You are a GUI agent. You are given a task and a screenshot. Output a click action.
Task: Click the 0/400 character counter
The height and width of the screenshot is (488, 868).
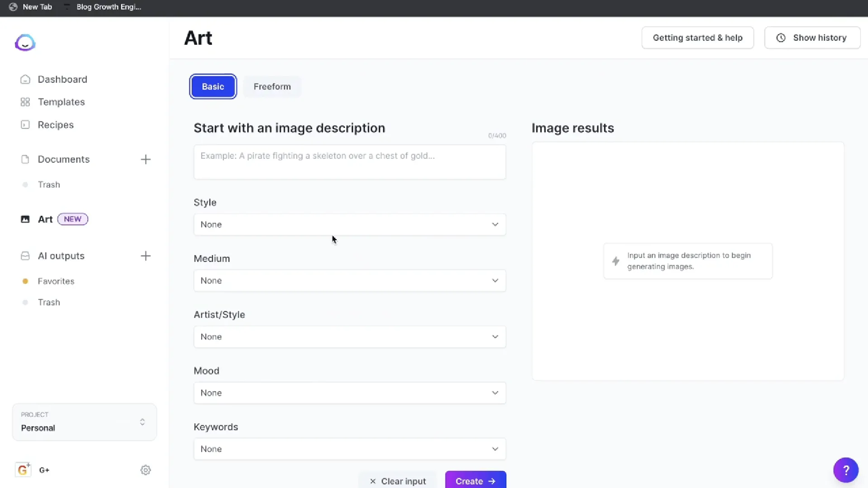(497, 136)
